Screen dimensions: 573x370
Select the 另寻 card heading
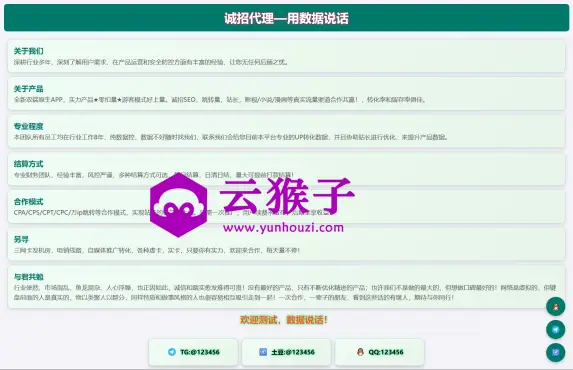click(21, 239)
